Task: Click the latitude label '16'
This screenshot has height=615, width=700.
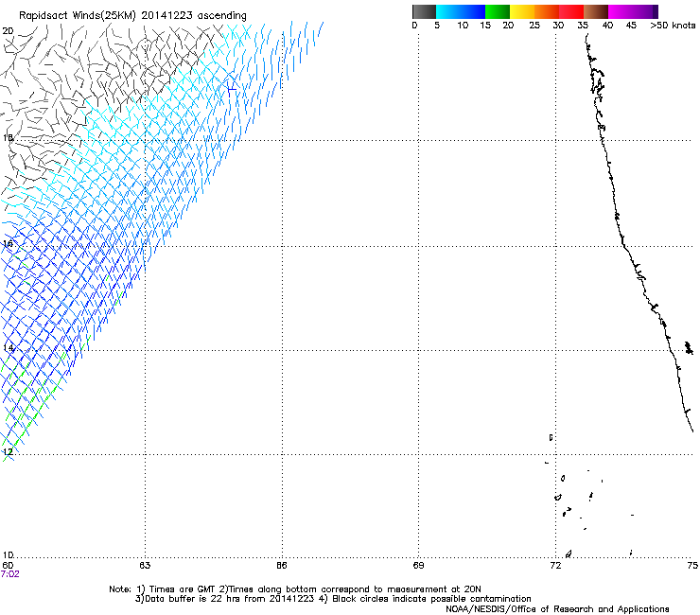Action: [8, 244]
